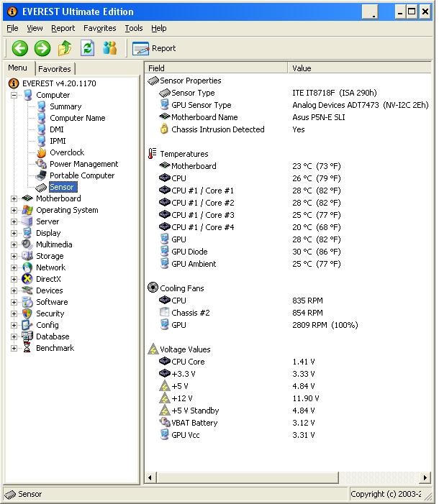Click the Field column header
The height and width of the screenshot is (504, 439).
click(x=216, y=68)
